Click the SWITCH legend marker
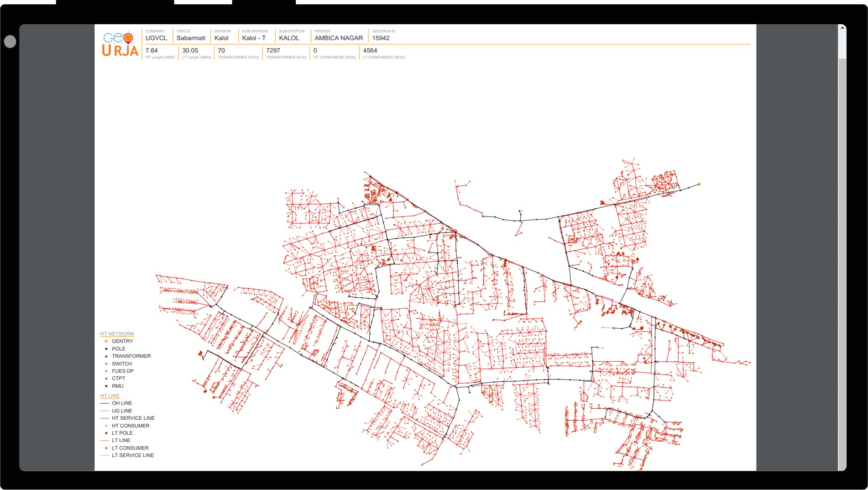This screenshot has height=490, width=868. [x=106, y=364]
